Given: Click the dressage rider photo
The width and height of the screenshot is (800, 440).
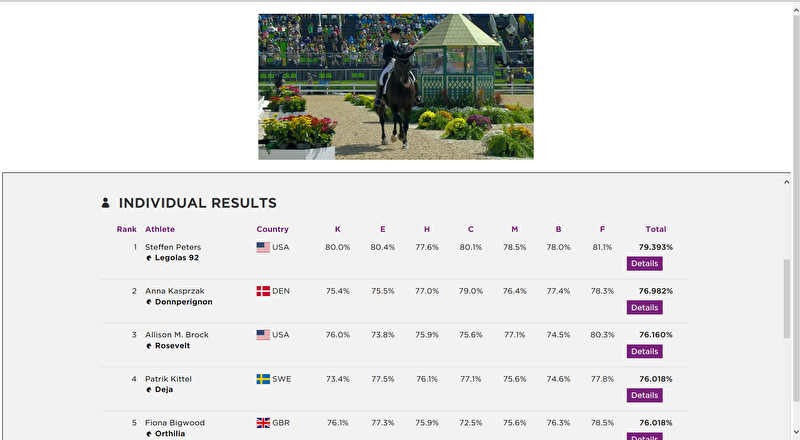Looking at the screenshot, I should click(396, 87).
